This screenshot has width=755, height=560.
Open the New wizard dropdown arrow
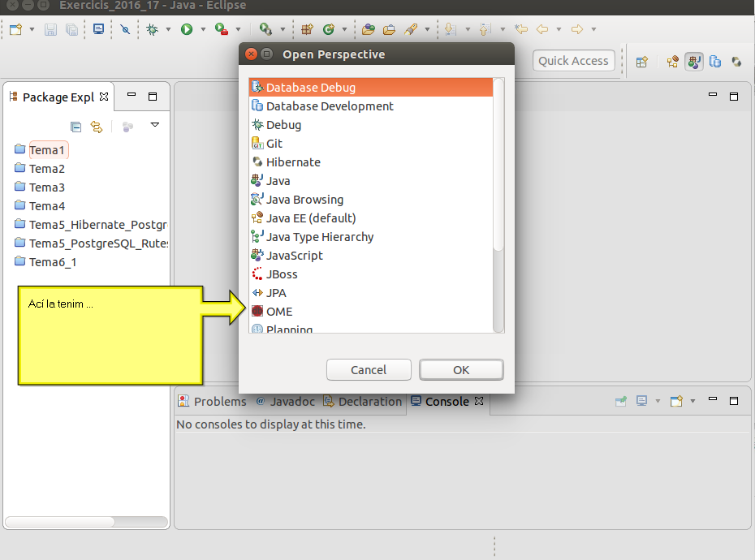point(32,29)
